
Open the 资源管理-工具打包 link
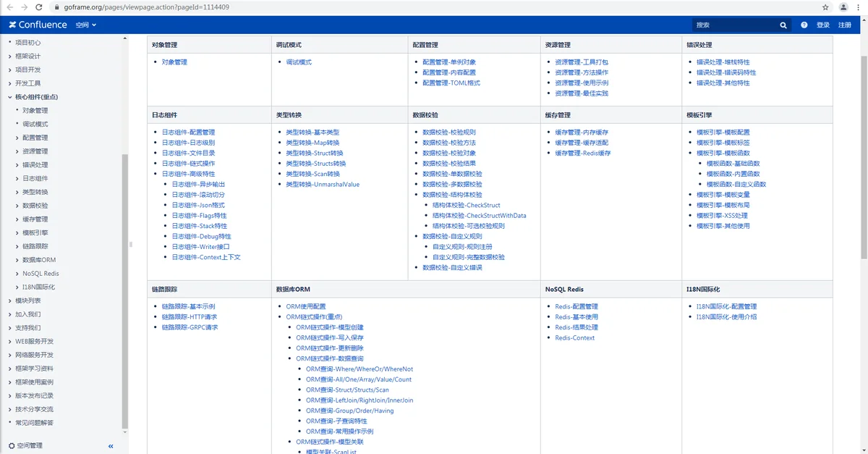582,62
